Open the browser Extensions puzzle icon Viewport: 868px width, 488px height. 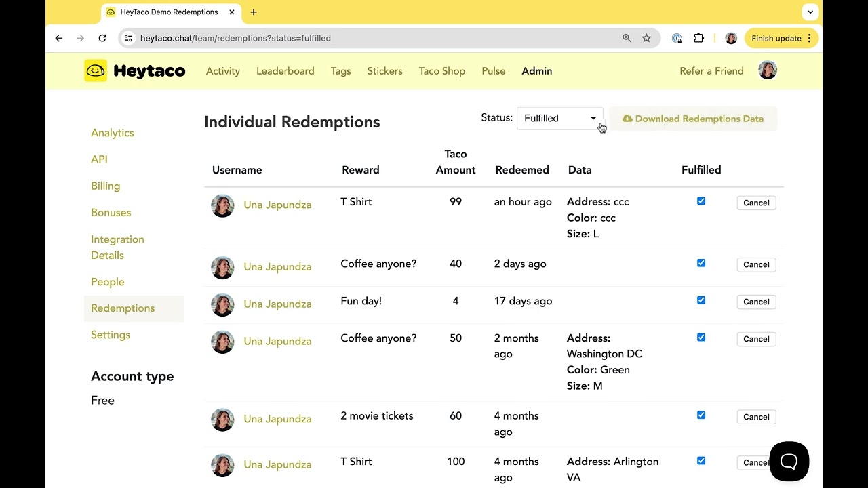pyautogui.click(x=698, y=39)
